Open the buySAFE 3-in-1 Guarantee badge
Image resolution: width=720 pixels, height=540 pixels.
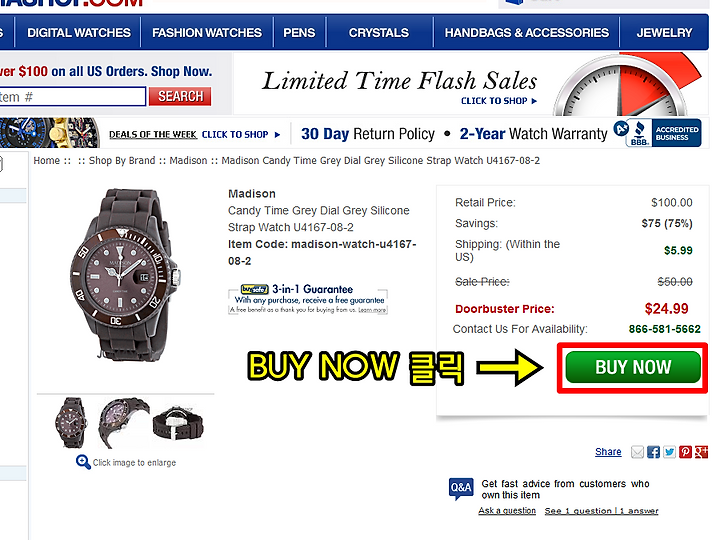click(308, 299)
